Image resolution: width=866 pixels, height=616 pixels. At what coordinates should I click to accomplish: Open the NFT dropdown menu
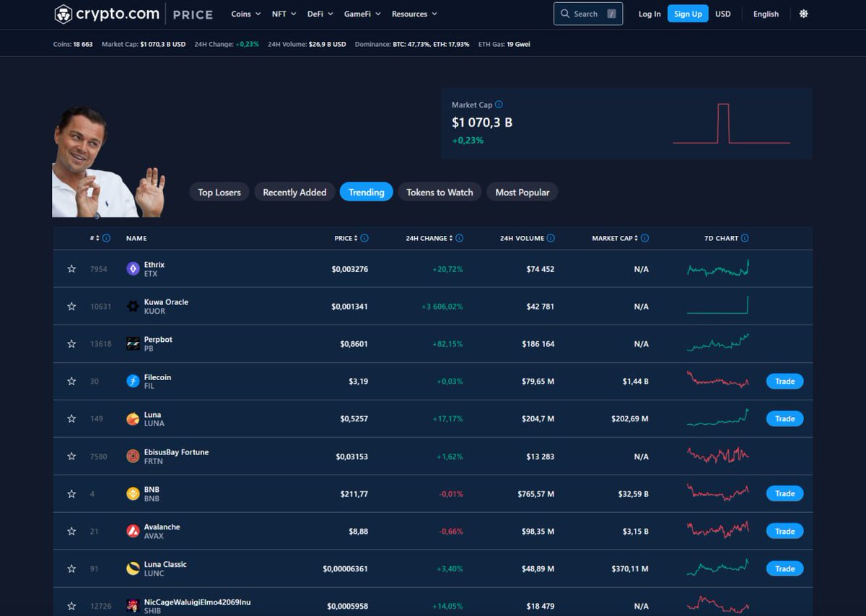tap(284, 14)
